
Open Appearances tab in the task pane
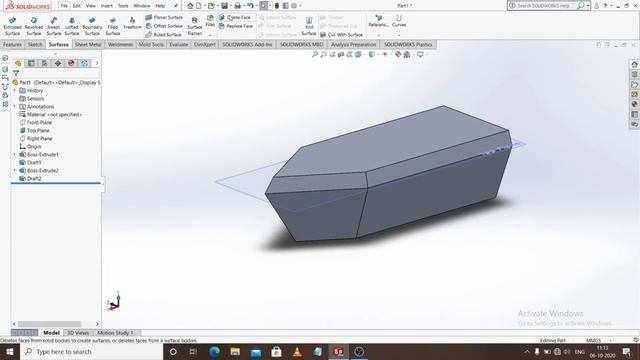pyautogui.click(x=634, y=104)
